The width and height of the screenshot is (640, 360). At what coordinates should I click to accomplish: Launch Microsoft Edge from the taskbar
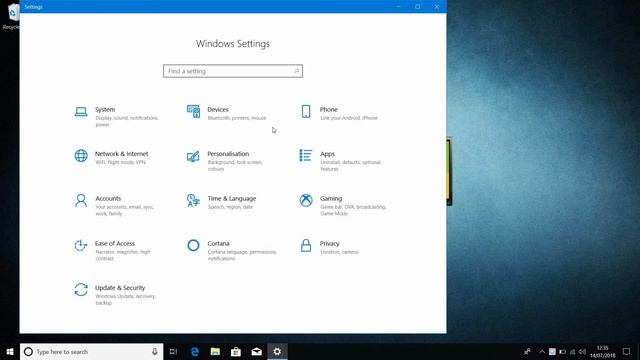[x=195, y=351]
